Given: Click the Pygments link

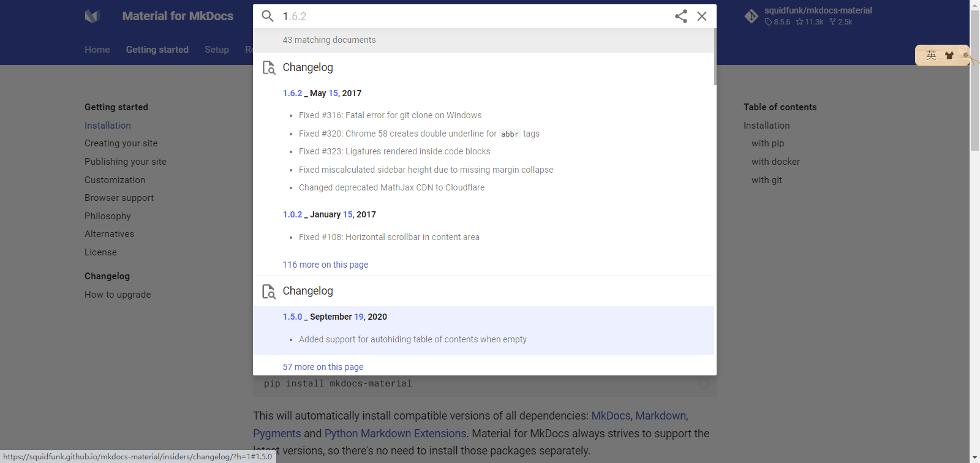Looking at the screenshot, I should click(277, 434).
